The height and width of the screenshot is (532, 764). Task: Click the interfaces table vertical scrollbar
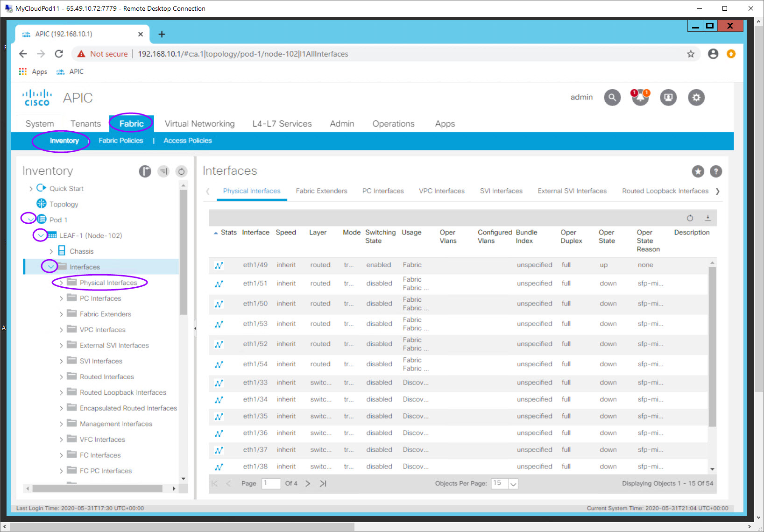712,347
